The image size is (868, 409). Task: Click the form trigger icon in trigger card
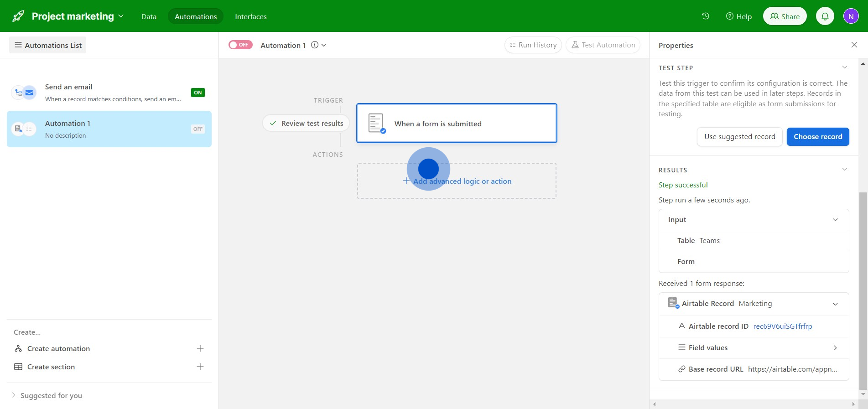point(377,123)
